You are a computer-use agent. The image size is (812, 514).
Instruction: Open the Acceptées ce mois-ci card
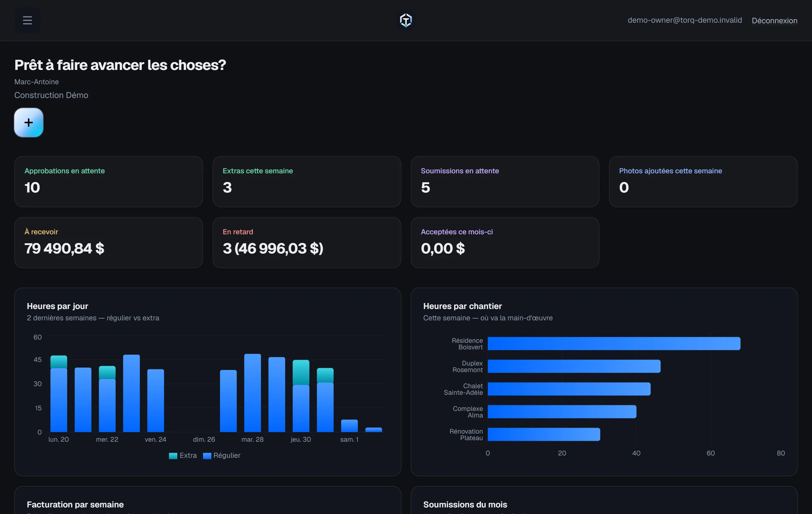pyautogui.click(x=505, y=243)
